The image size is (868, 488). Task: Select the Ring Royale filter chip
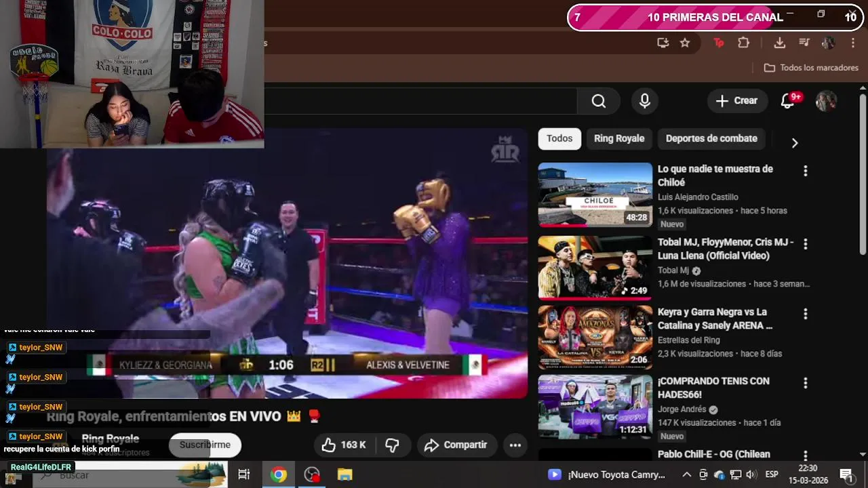[619, 138]
